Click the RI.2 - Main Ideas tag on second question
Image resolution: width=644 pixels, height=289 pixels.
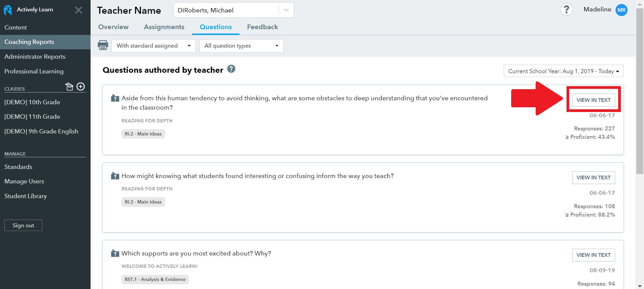click(x=143, y=202)
